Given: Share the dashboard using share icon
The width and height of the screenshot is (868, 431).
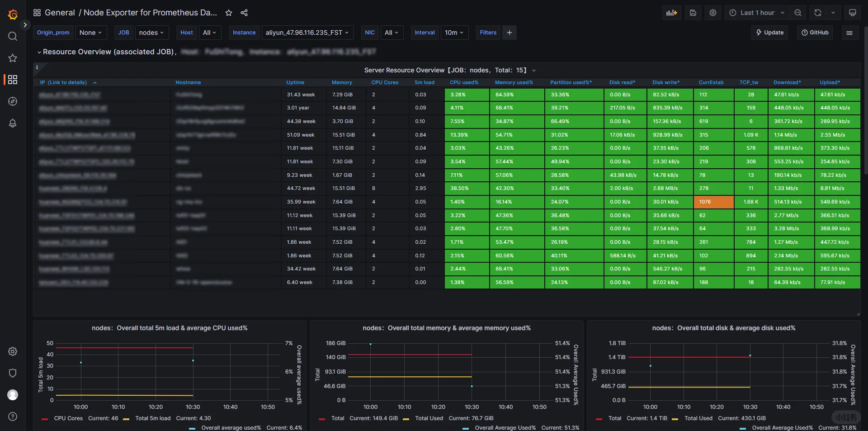Looking at the screenshot, I should [x=244, y=13].
